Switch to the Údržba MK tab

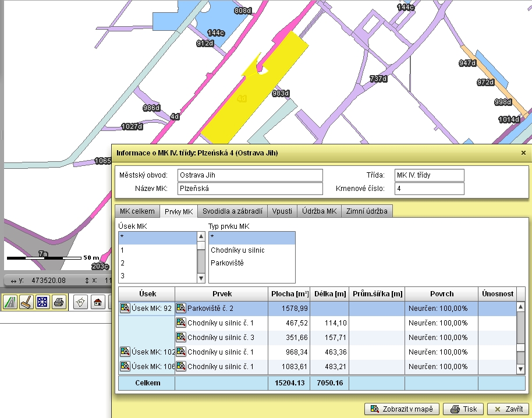pyautogui.click(x=320, y=211)
